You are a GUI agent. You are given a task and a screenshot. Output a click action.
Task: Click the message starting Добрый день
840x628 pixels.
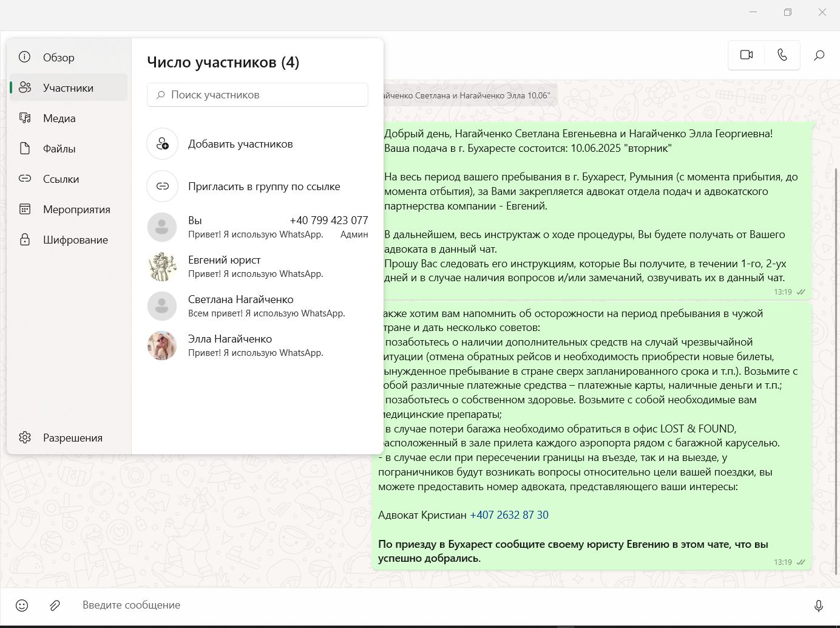tap(598, 211)
